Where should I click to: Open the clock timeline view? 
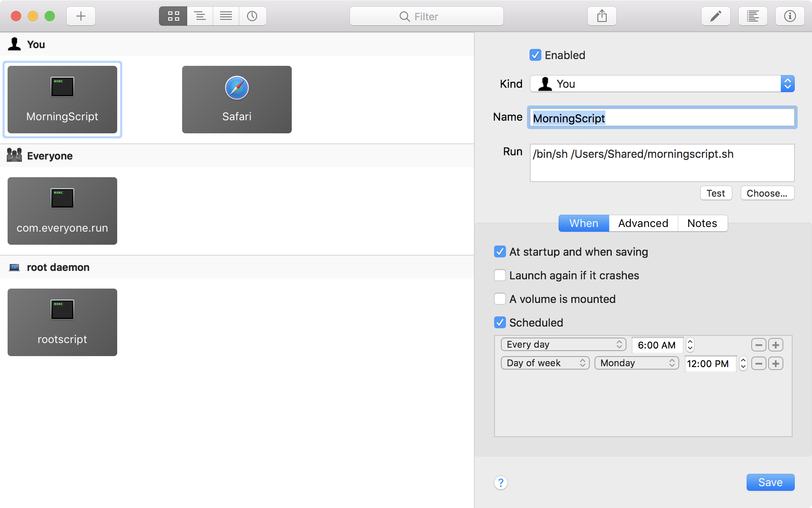[252, 16]
